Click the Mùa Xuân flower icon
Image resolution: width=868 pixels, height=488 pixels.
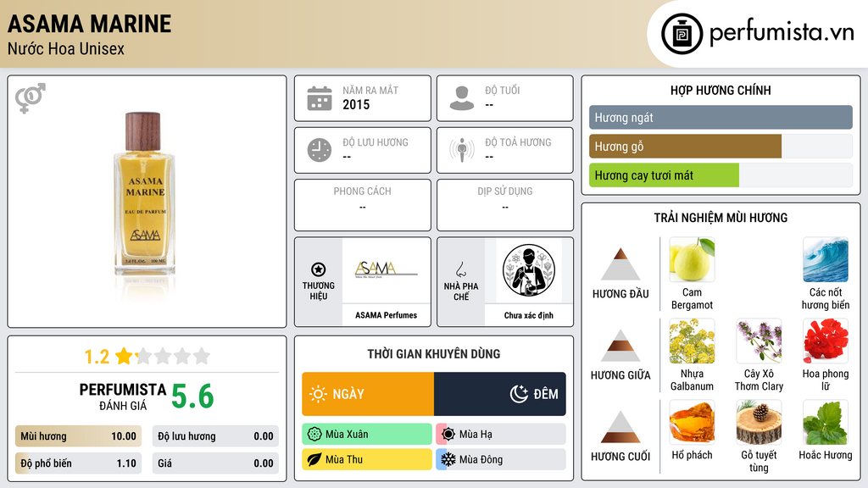(314, 434)
